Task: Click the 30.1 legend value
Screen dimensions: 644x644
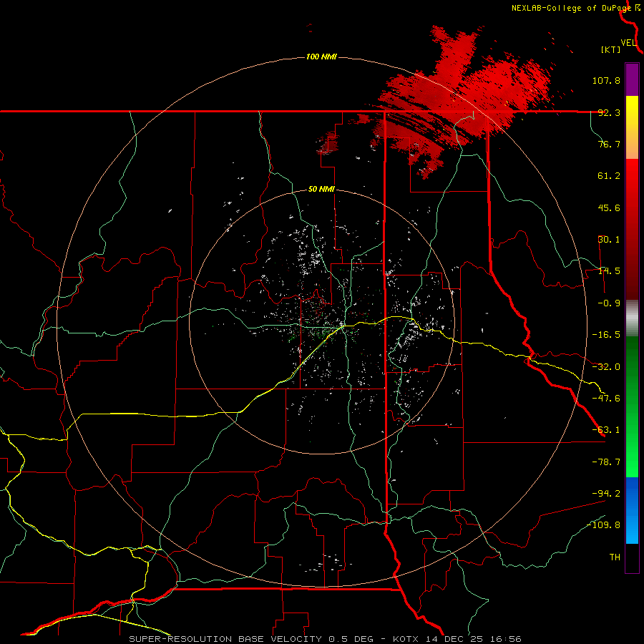Action: click(x=609, y=240)
